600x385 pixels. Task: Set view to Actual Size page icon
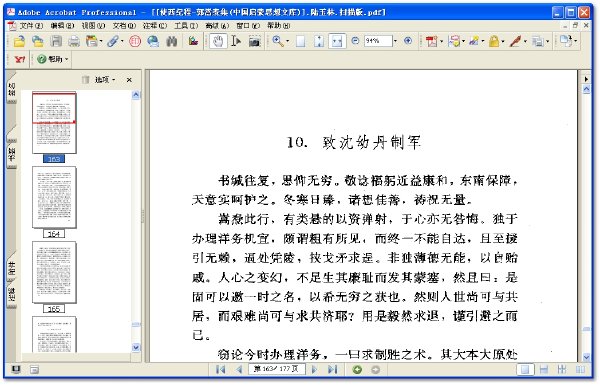coord(301,41)
